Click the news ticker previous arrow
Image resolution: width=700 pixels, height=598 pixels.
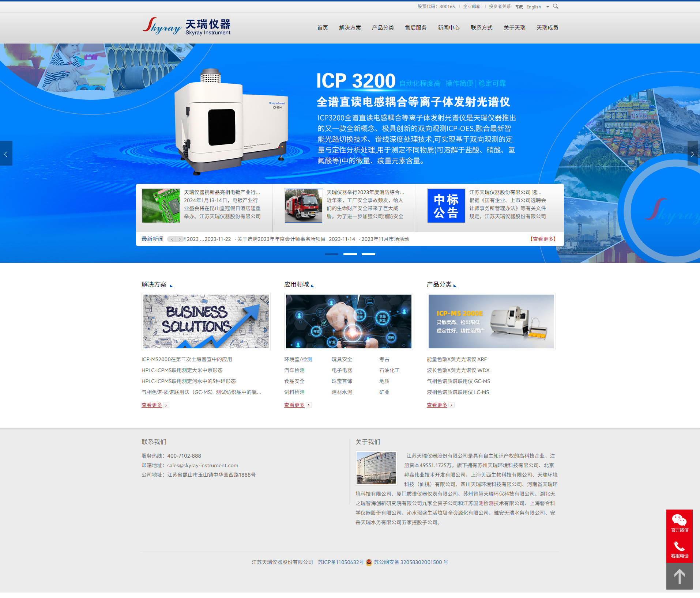(x=172, y=239)
